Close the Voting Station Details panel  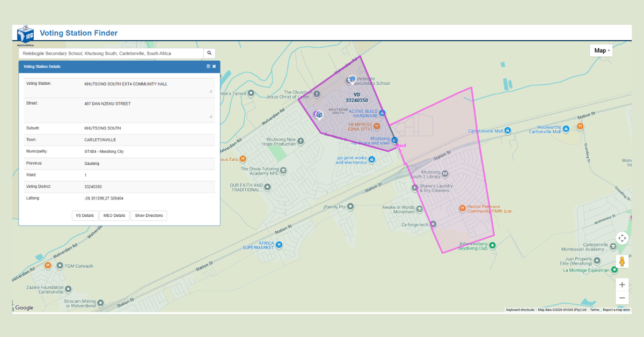coord(214,67)
